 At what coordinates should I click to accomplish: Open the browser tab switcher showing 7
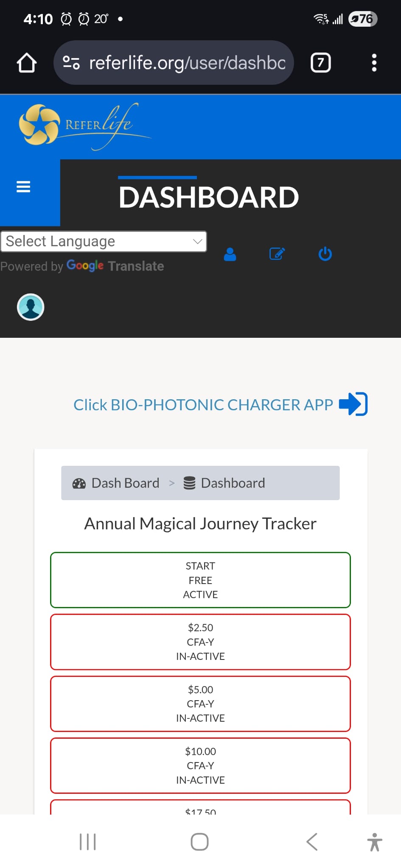tap(321, 63)
